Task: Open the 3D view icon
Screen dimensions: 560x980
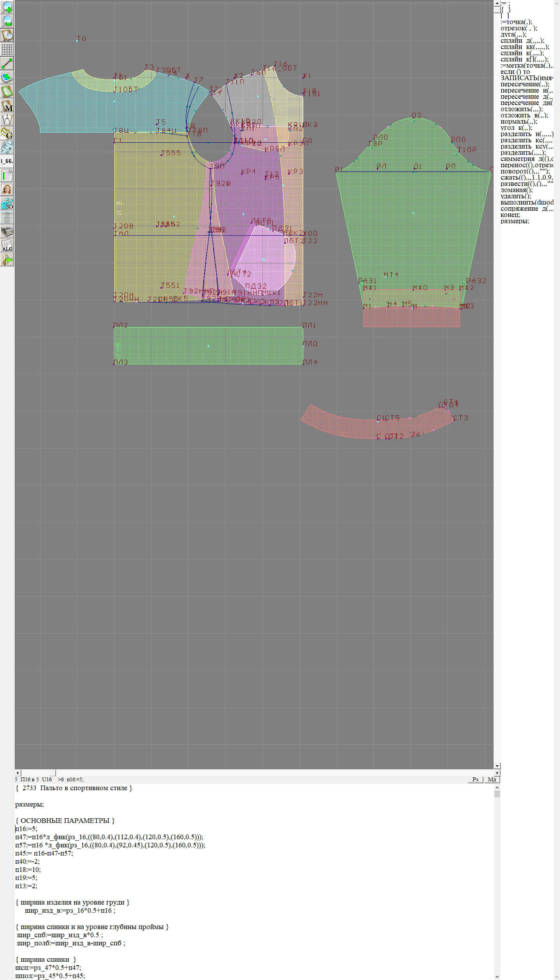Action: [x=7, y=203]
